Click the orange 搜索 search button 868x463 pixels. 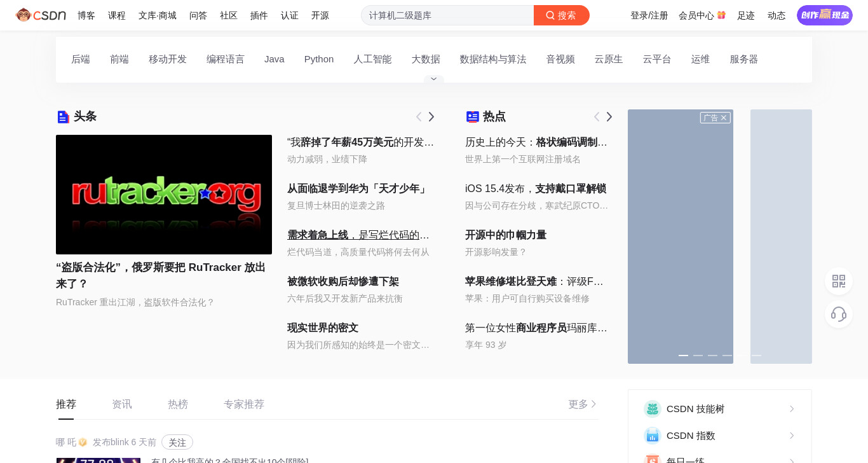point(562,15)
